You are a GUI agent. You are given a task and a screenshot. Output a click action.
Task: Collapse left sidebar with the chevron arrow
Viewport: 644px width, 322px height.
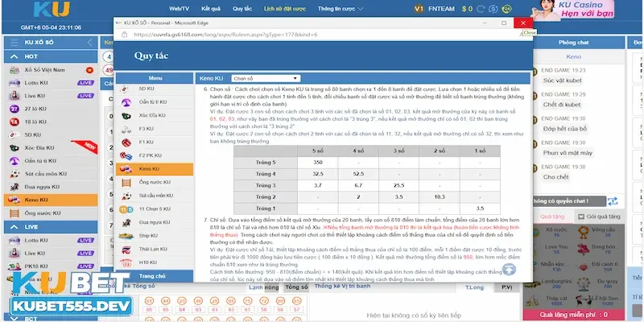coord(89,43)
